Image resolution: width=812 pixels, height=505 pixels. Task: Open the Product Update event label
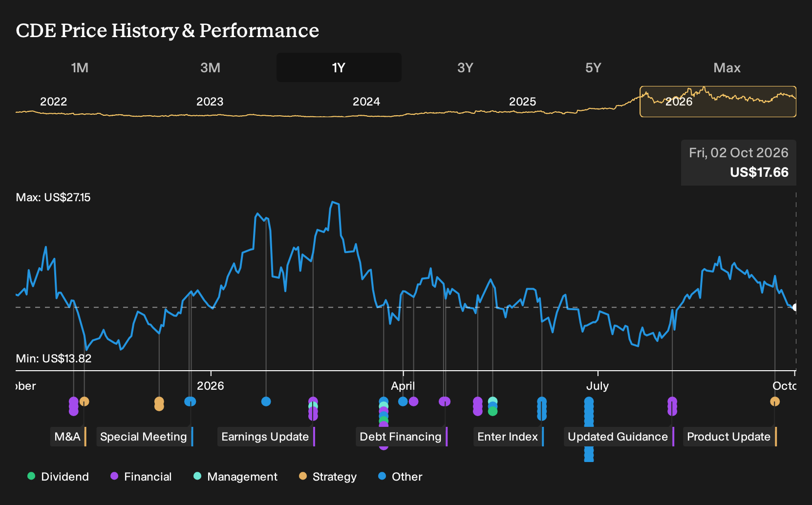(730, 437)
